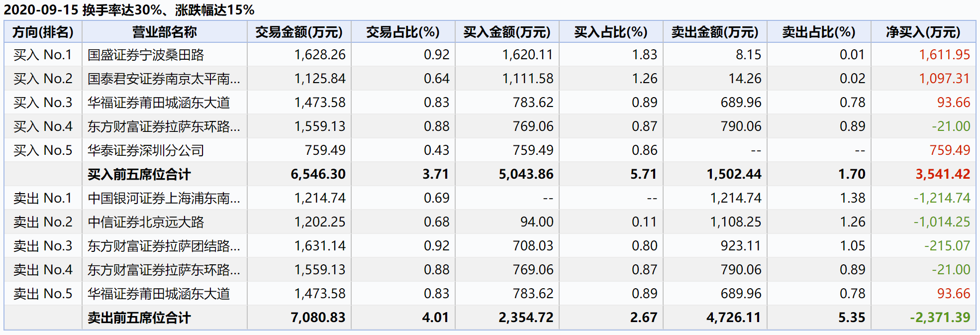Click the sell amount 923.11
980x335 pixels.
[741, 246]
